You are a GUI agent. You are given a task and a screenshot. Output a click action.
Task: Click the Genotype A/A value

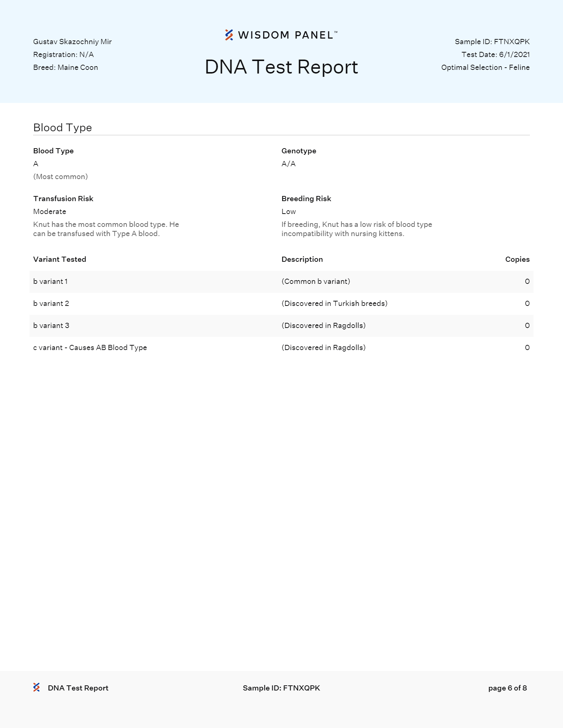pyautogui.click(x=288, y=164)
